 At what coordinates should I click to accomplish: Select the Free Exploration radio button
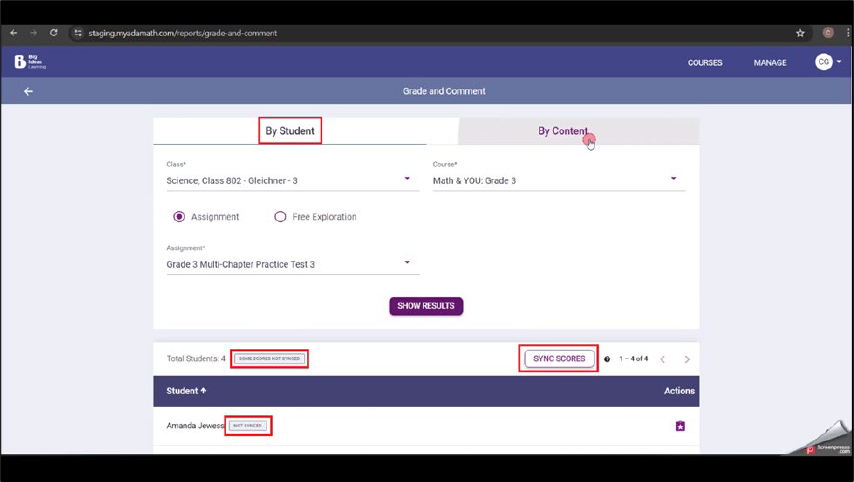click(x=280, y=217)
